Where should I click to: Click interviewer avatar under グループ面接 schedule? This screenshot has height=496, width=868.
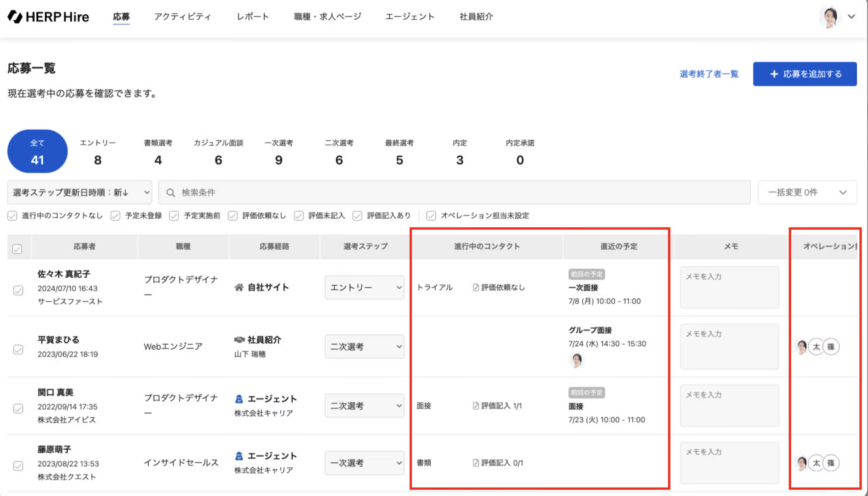576,360
